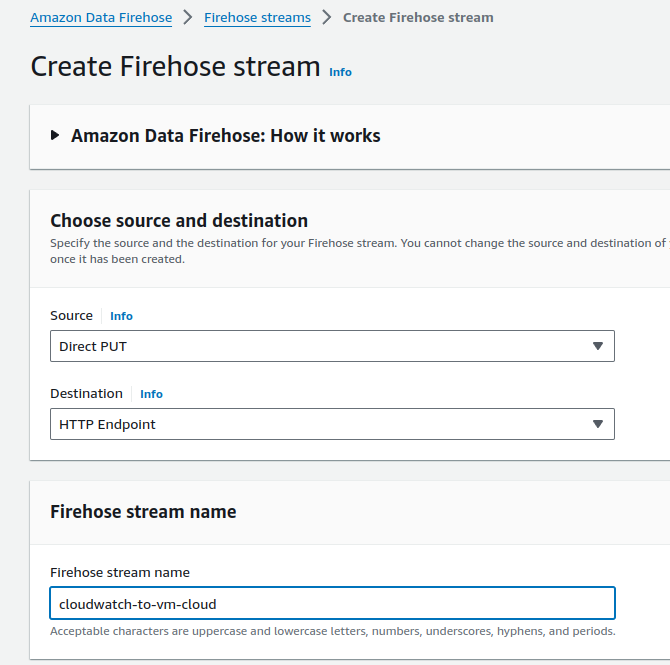Screen dimensions: 670x665
Task: Open Destination dropdown showing HTTP Endpoint
Action: pyautogui.click(x=332, y=424)
